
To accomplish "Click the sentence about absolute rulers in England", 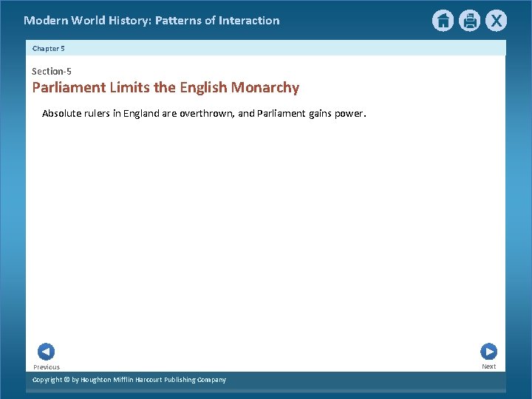I will 204,113.
